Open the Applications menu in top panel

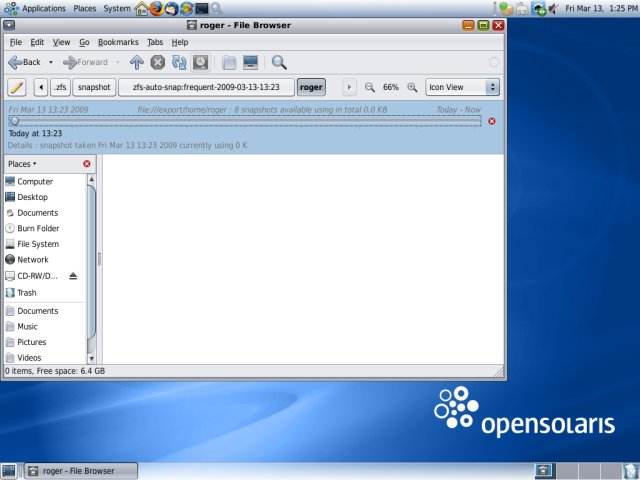pyautogui.click(x=43, y=8)
